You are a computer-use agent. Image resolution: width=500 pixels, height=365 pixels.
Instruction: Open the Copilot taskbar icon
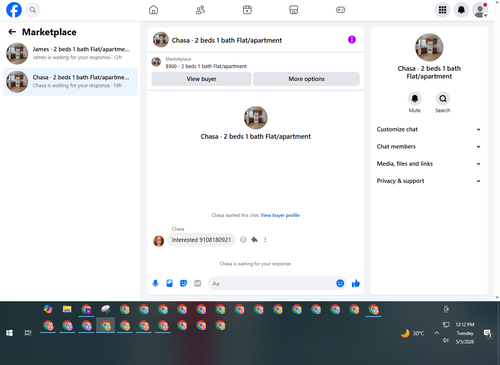click(x=48, y=309)
